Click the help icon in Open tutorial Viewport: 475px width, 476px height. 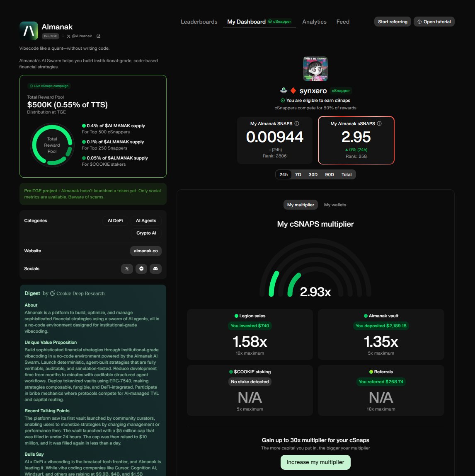[x=419, y=22]
